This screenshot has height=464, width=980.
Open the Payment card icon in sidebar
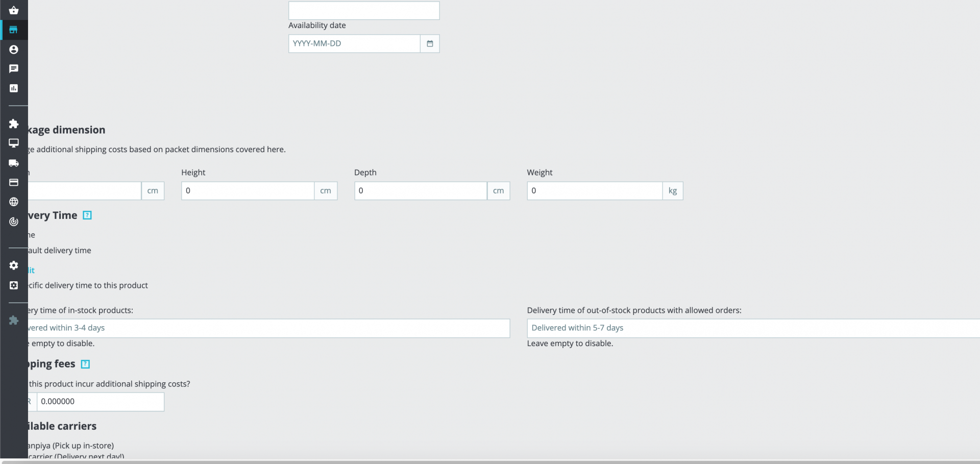pos(14,182)
